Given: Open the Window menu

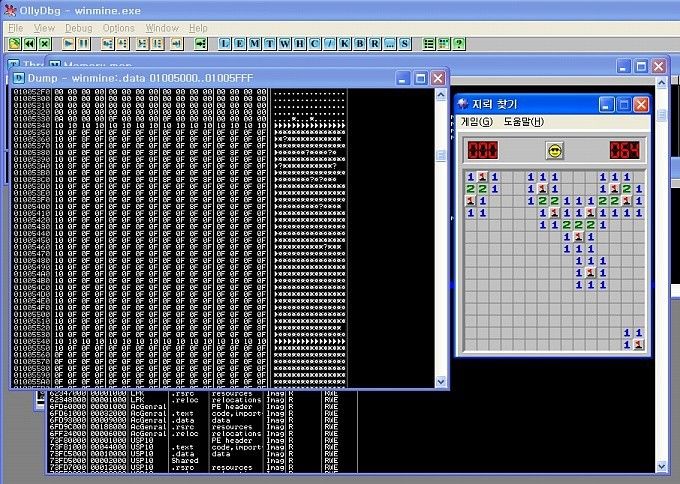Looking at the screenshot, I should [x=162, y=28].
